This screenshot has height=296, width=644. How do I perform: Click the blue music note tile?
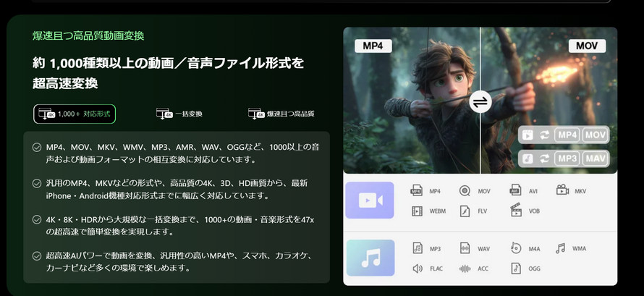coord(370,258)
